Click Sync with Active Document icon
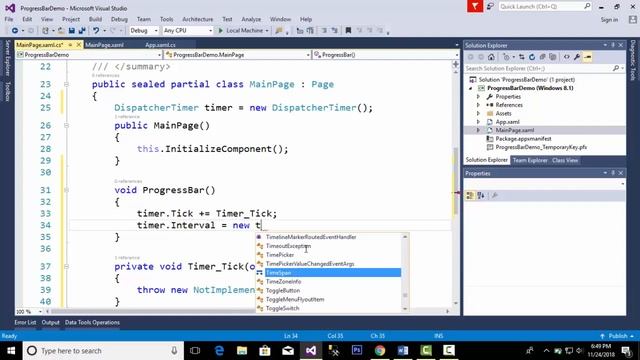The image size is (640, 360). coord(522,57)
